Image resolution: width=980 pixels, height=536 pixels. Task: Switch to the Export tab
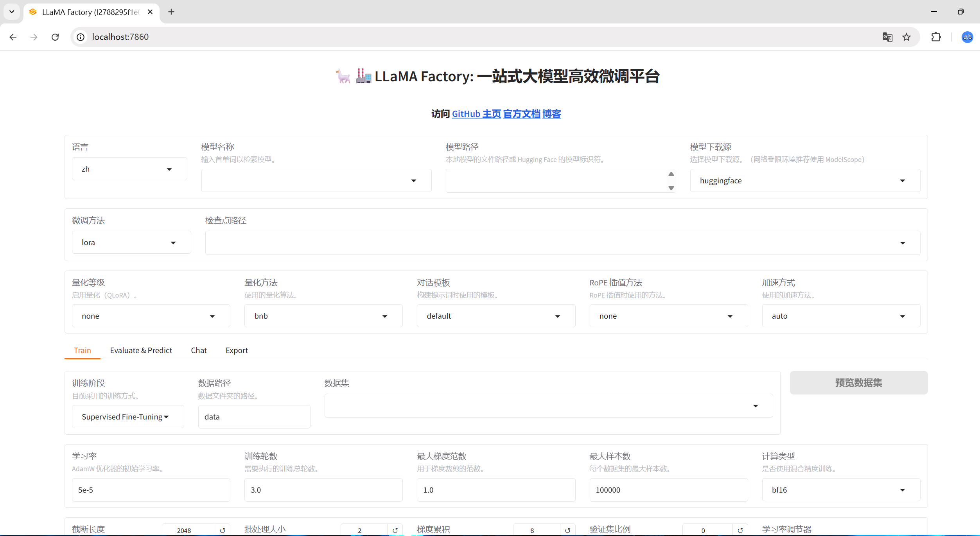point(237,350)
